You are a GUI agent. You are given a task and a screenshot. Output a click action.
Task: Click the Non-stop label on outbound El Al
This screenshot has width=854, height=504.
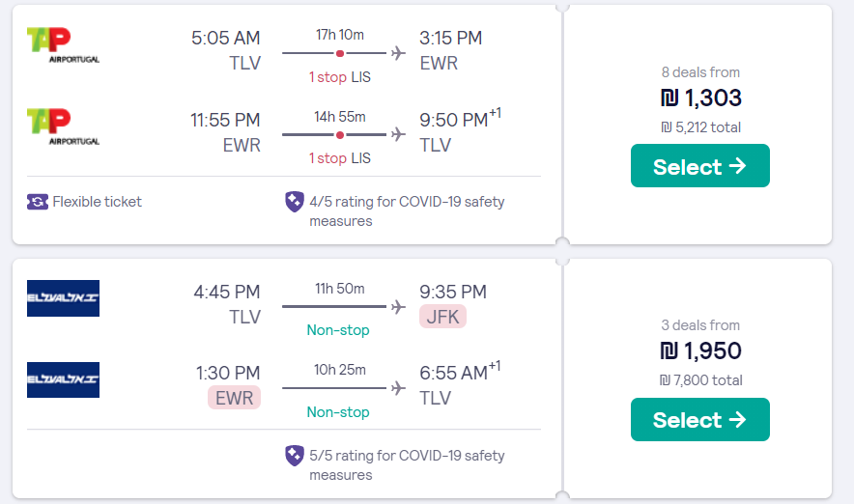tap(338, 330)
